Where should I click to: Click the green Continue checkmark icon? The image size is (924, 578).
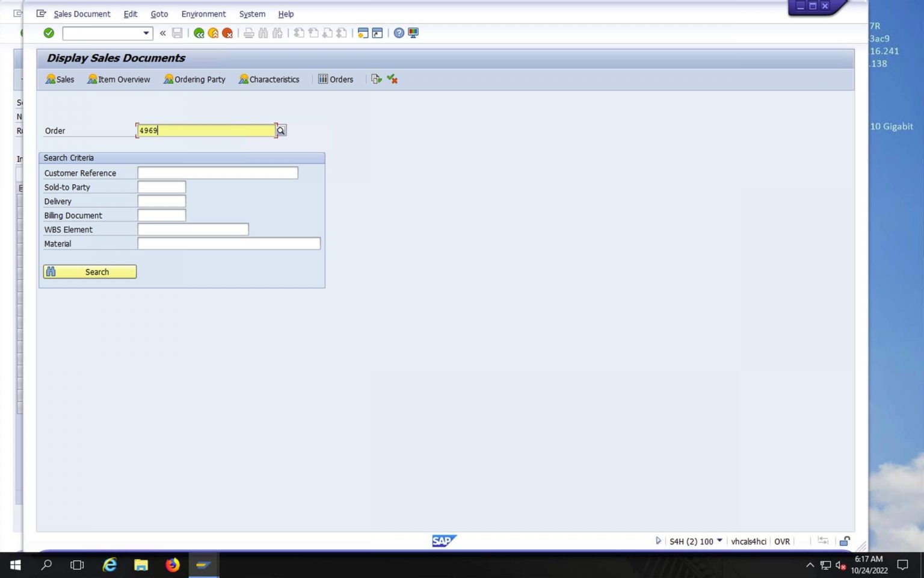(x=49, y=33)
